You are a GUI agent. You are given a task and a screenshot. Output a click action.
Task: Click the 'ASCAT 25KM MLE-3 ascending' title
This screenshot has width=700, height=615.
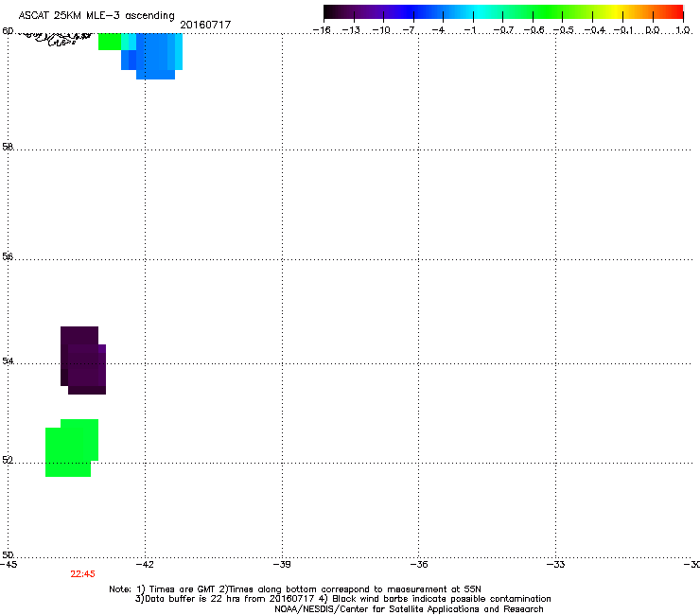tap(96, 15)
